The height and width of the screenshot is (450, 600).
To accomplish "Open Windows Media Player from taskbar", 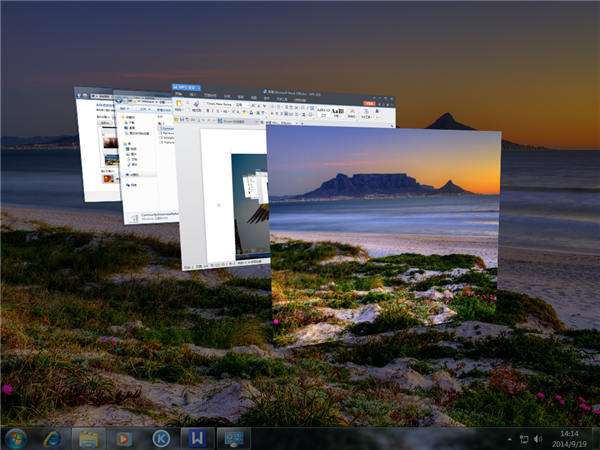I will tap(124, 438).
